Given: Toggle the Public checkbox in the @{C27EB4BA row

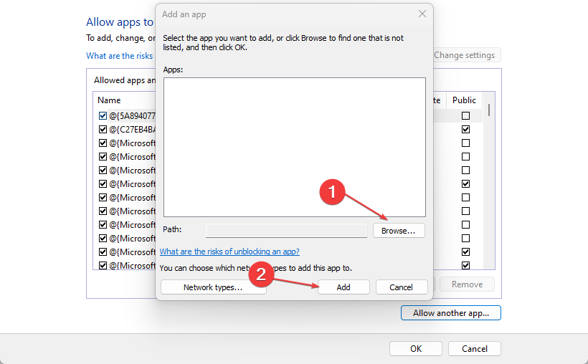Looking at the screenshot, I should click(x=466, y=129).
